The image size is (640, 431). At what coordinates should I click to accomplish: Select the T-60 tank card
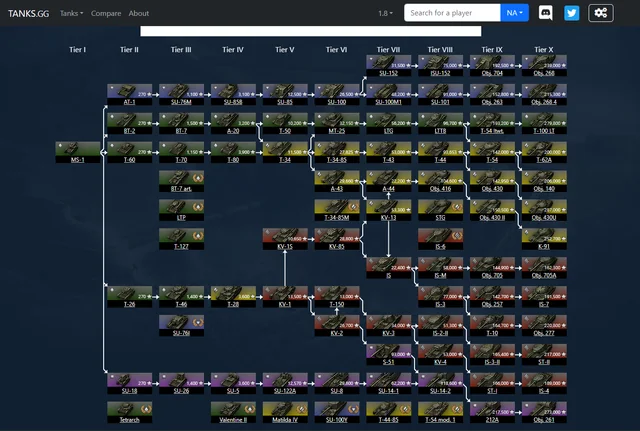pyautogui.click(x=129, y=152)
